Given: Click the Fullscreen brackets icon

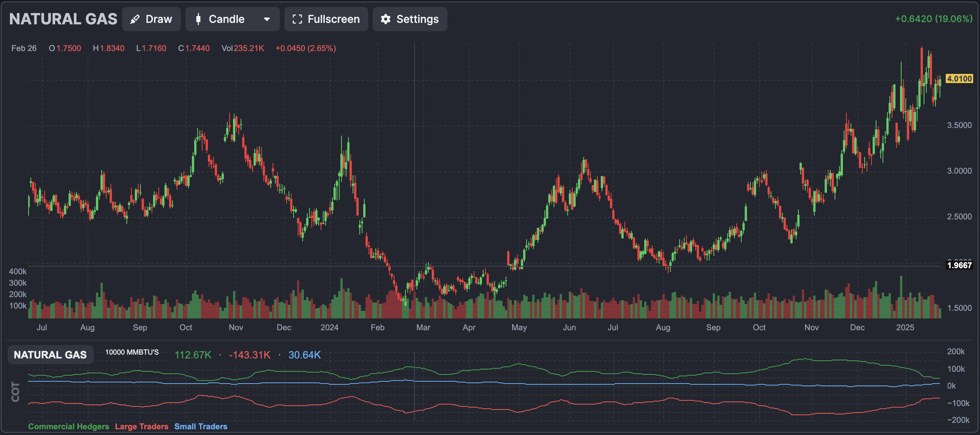Looking at the screenshot, I should click(x=297, y=19).
